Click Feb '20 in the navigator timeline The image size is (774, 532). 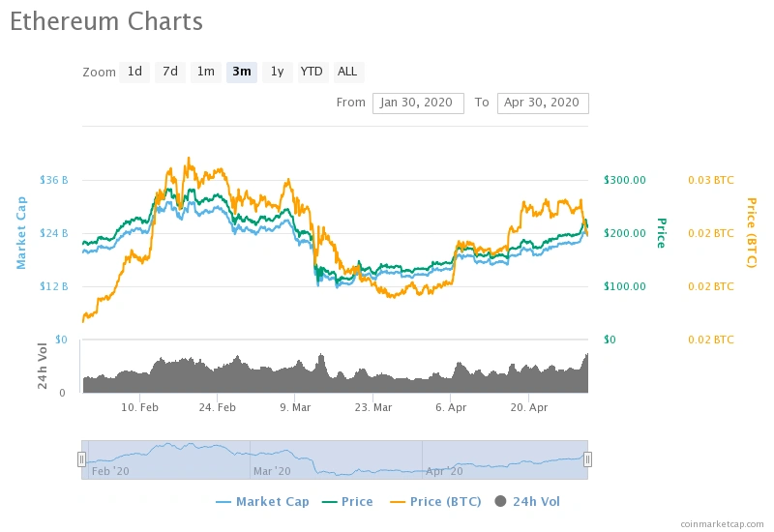point(110,471)
